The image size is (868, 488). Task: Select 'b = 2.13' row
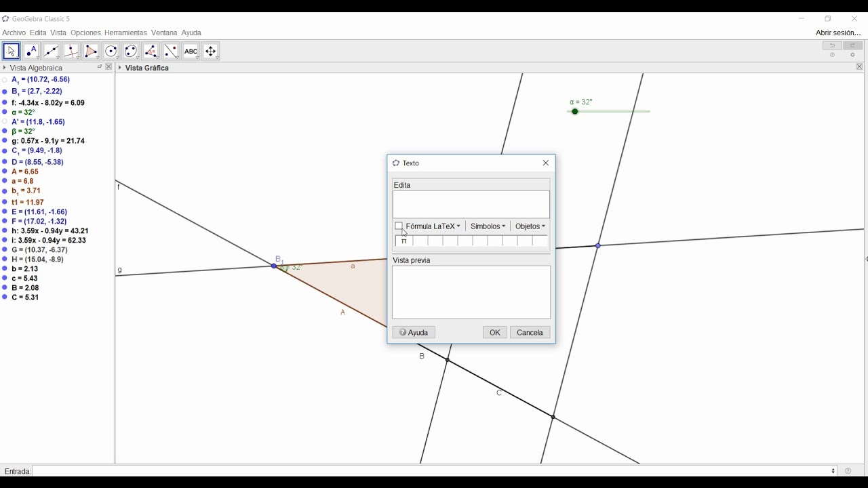click(x=25, y=269)
